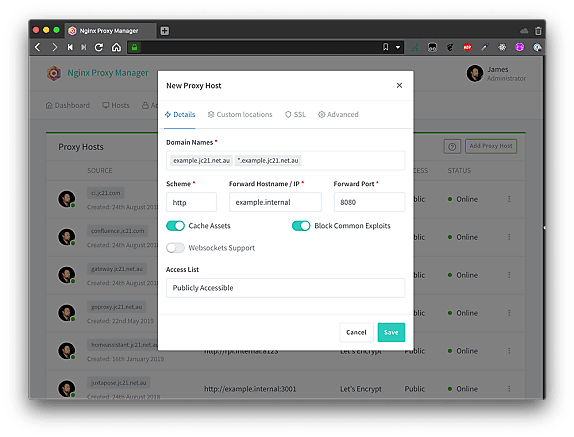
Task: Click the green padlock security icon
Action: coord(134,47)
